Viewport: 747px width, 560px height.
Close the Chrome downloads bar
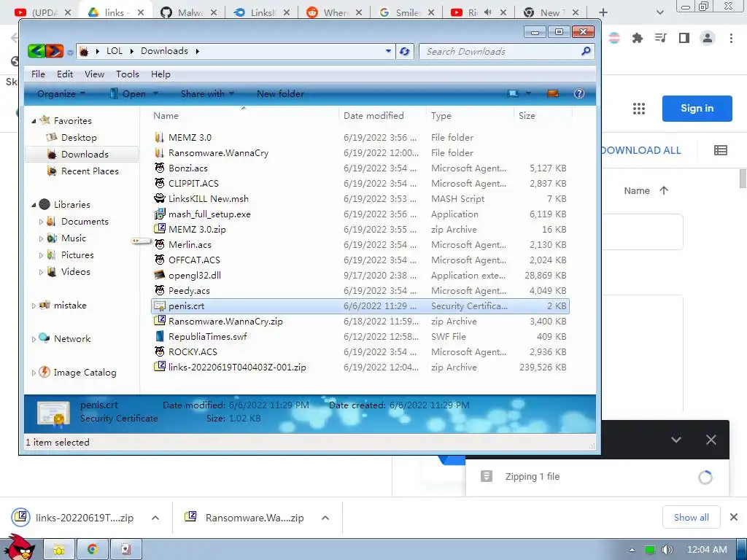(x=734, y=517)
